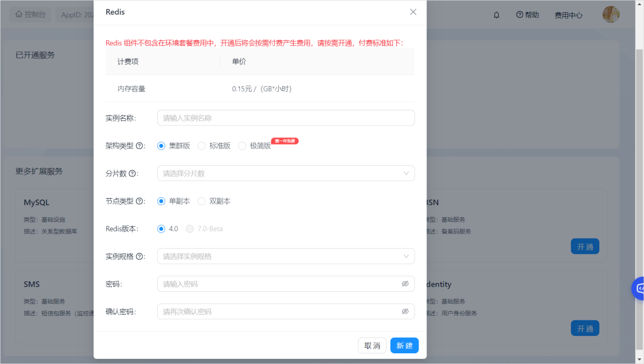The height and width of the screenshot is (364, 644).
Task: Focus the 实例名称 input field
Action: coord(286,118)
